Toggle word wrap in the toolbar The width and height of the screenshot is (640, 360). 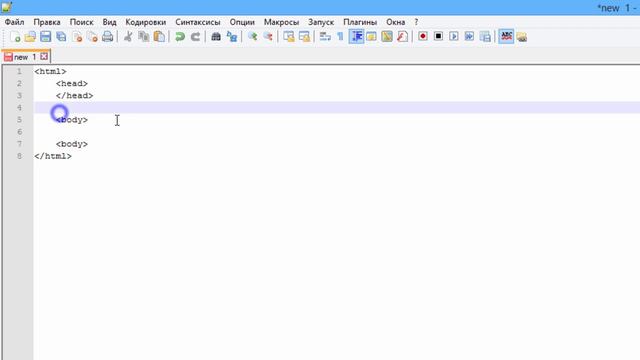325,37
